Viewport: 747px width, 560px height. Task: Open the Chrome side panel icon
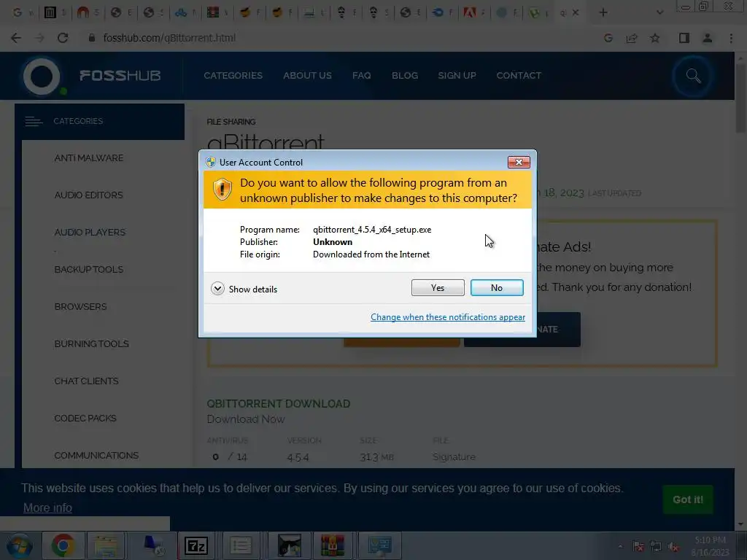point(684,38)
